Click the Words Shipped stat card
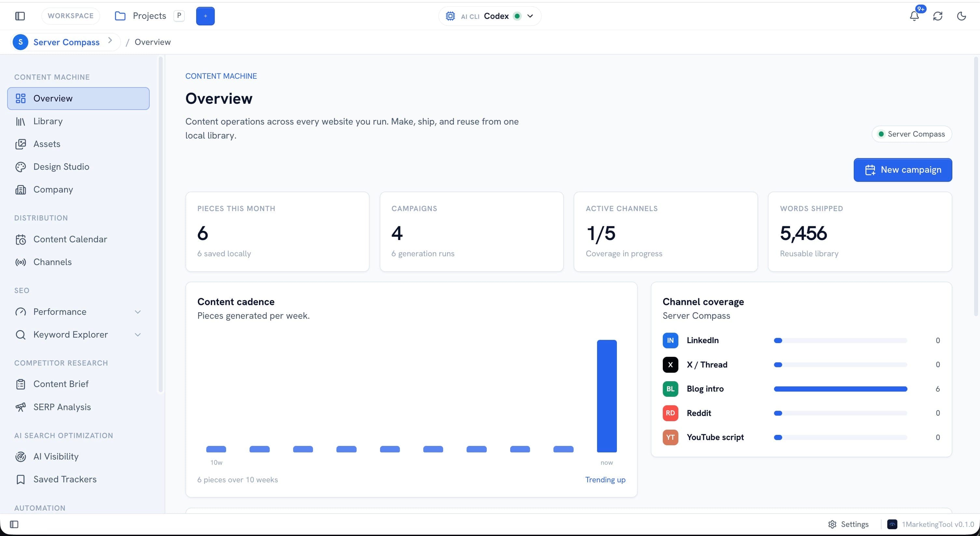 point(860,232)
